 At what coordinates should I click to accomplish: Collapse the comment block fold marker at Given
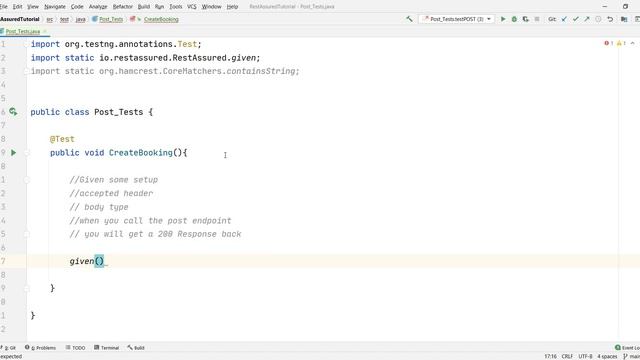point(27,180)
